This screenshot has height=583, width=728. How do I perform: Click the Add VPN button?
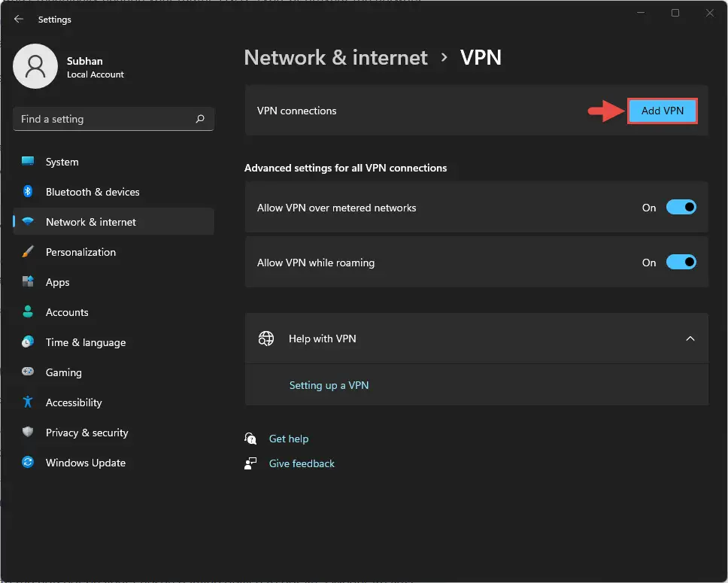coord(662,111)
